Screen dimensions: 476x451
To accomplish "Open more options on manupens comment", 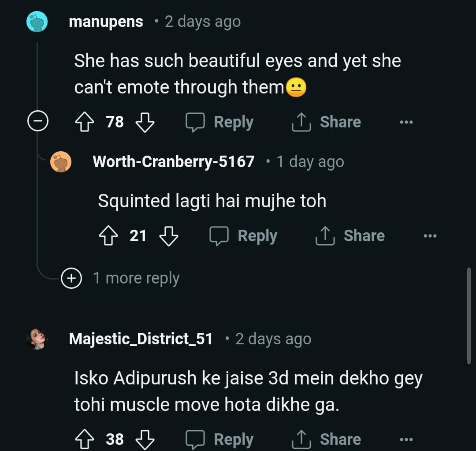I will click(406, 122).
